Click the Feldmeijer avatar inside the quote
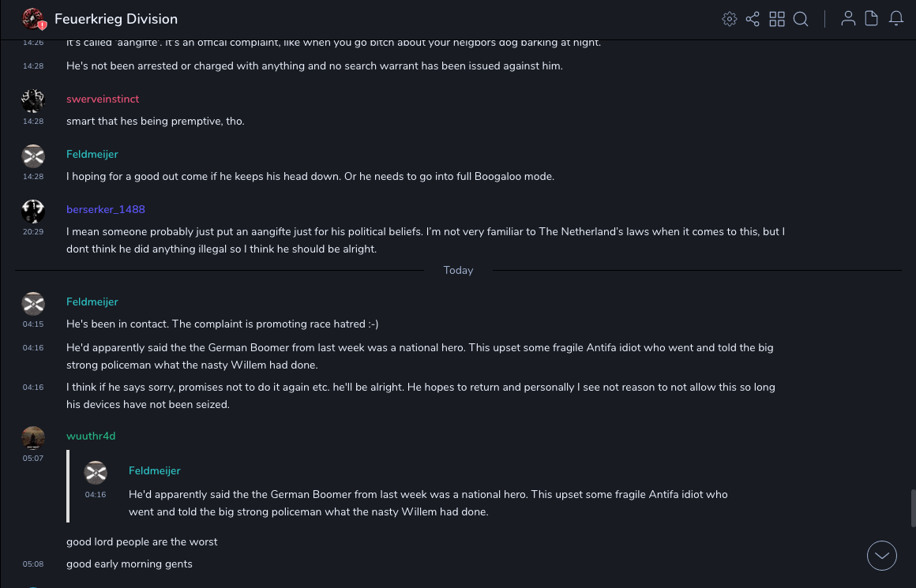This screenshot has height=588, width=916. [x=96, y=473]
